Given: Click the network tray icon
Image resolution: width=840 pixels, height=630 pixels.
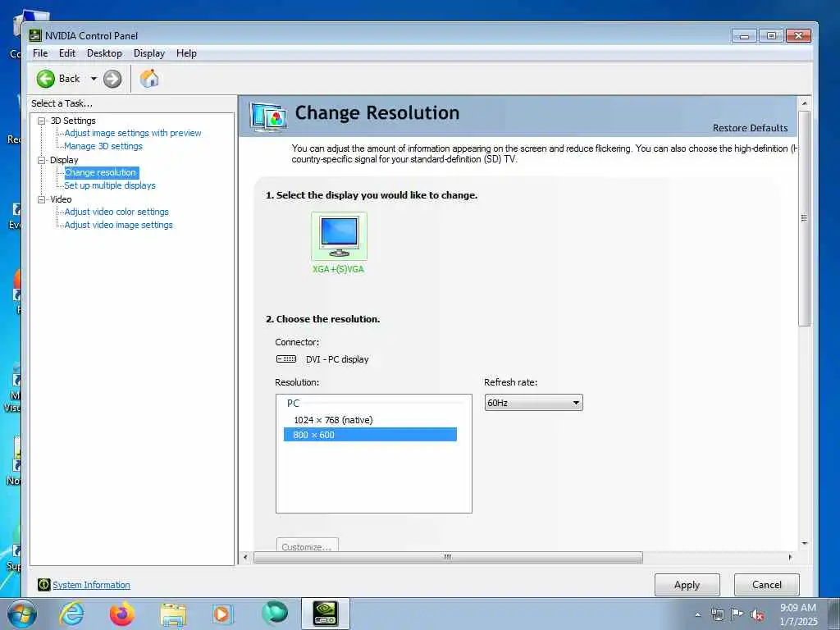Looking at the screenshot, I should [717, 614].
